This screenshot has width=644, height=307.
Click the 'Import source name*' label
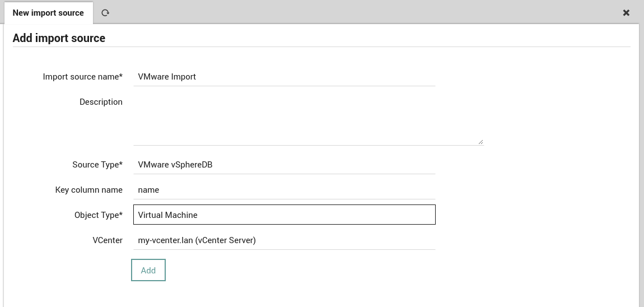point(82,77)
